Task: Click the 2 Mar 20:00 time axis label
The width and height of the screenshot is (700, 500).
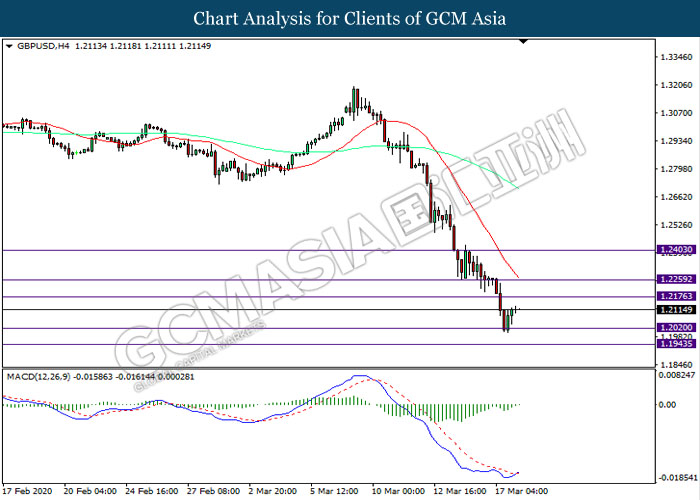Action: [273, 491]
